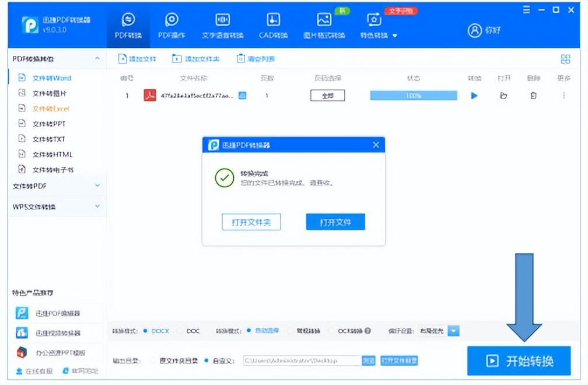Select the DOC format radio button
Viewport: 588px width, 385px height.
180,331
